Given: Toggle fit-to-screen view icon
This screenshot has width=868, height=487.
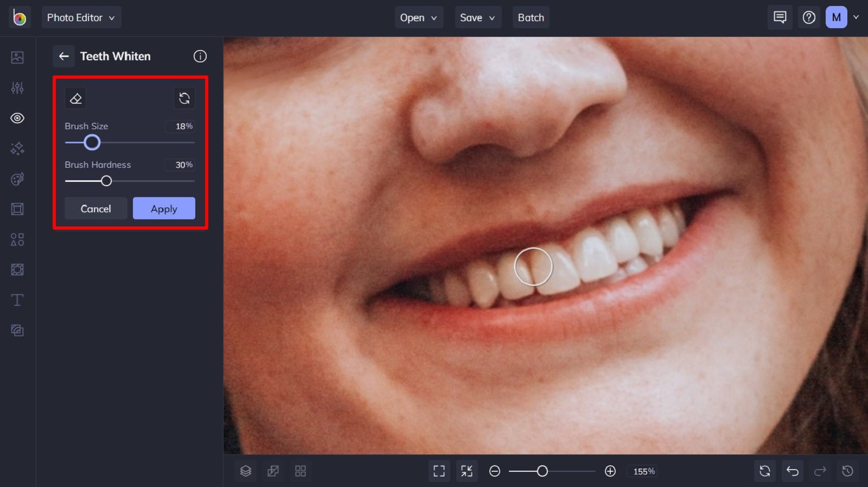Looking at the screenshot, I should coord(439,471).
